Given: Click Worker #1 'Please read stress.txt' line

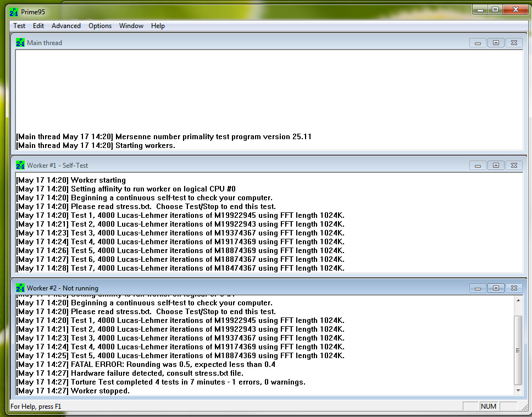Looking at the screenshot, I should pos(146,206).
